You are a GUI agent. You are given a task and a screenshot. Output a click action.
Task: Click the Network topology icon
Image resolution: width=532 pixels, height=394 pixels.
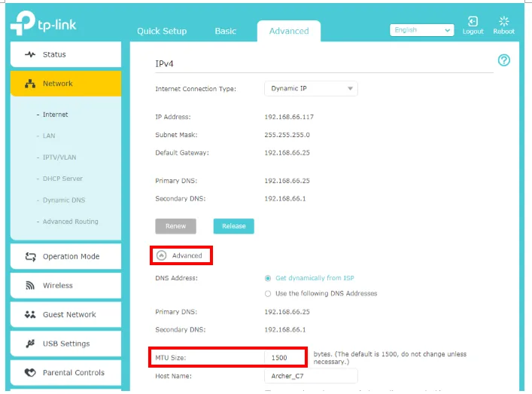pyautogui.click(x=30, y=84)
